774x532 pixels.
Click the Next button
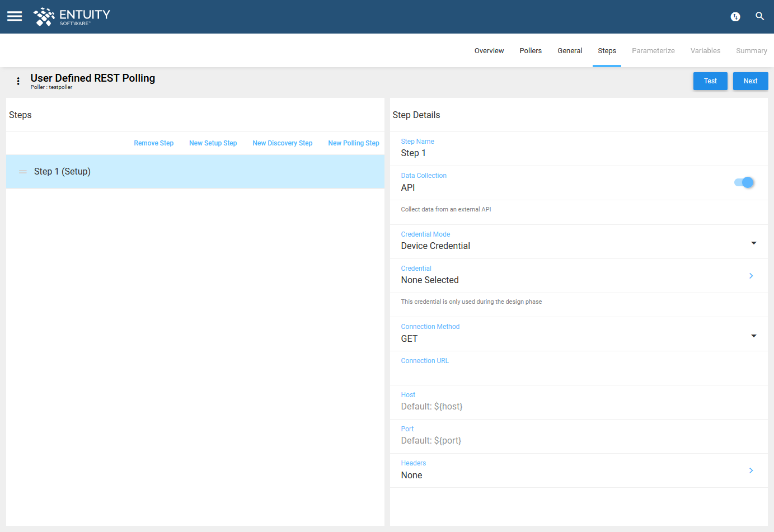click(750, 81)
